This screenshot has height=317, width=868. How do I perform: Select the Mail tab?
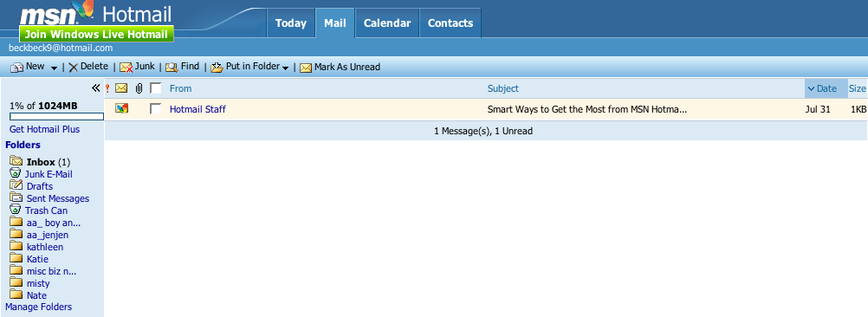(x=335, y=23)
